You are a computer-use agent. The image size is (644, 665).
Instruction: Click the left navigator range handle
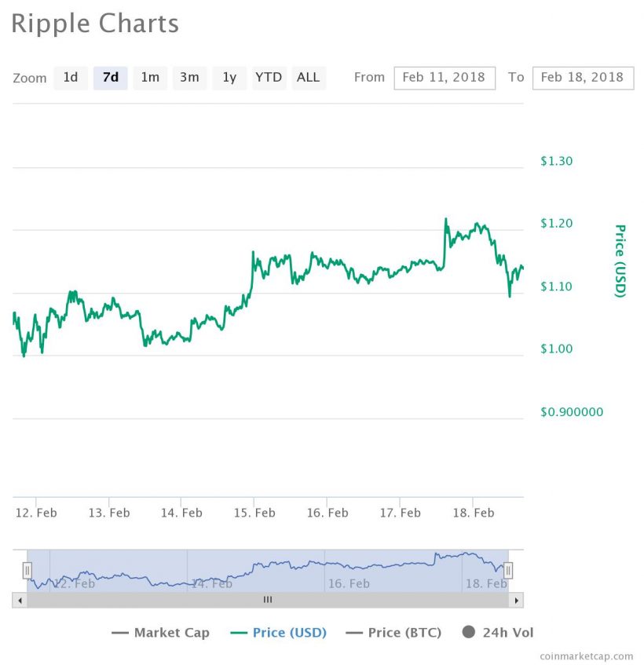(27, 570)
